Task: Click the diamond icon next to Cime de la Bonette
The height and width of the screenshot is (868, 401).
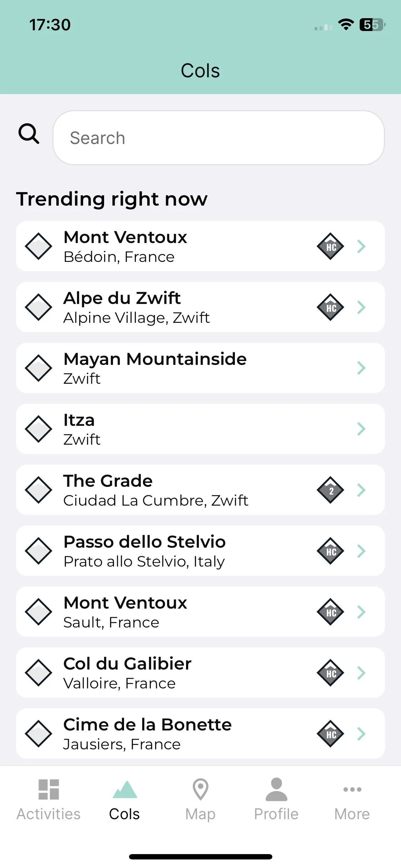Action: pos(38,734)
